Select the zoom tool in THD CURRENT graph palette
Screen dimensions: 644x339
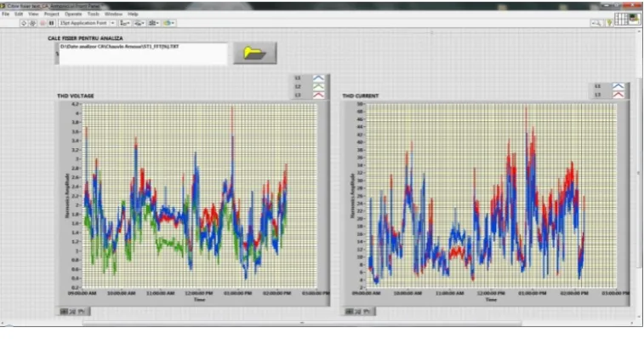point(358,312)
